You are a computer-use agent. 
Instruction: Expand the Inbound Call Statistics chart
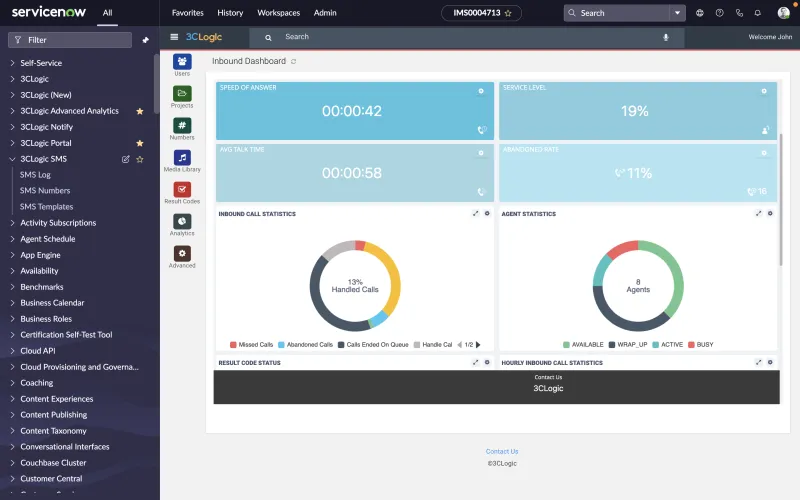[476, 213]
